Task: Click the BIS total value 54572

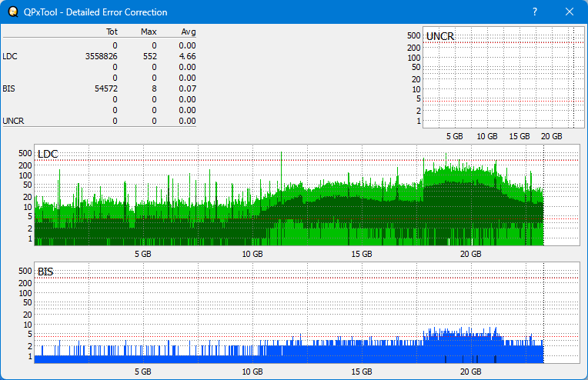Action: (105, 88)
